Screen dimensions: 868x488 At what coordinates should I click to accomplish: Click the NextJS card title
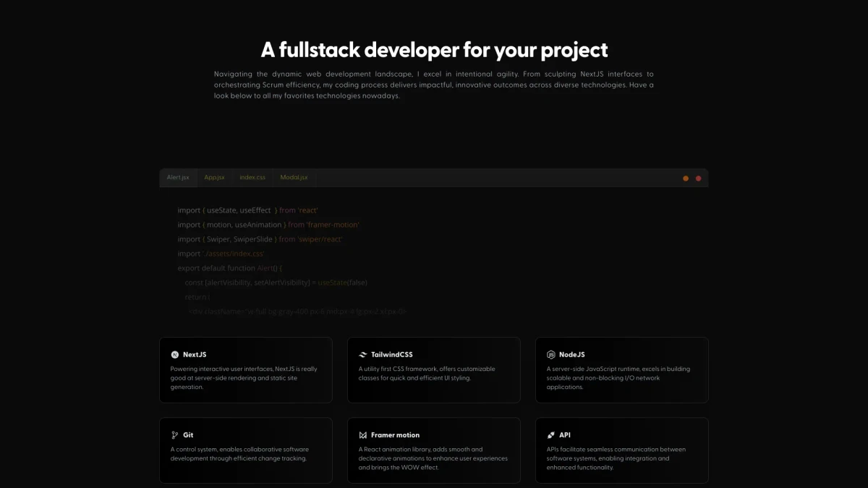pos(195,354)
